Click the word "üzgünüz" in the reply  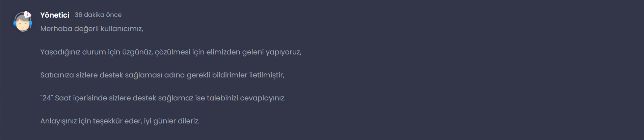click(137, 52)
